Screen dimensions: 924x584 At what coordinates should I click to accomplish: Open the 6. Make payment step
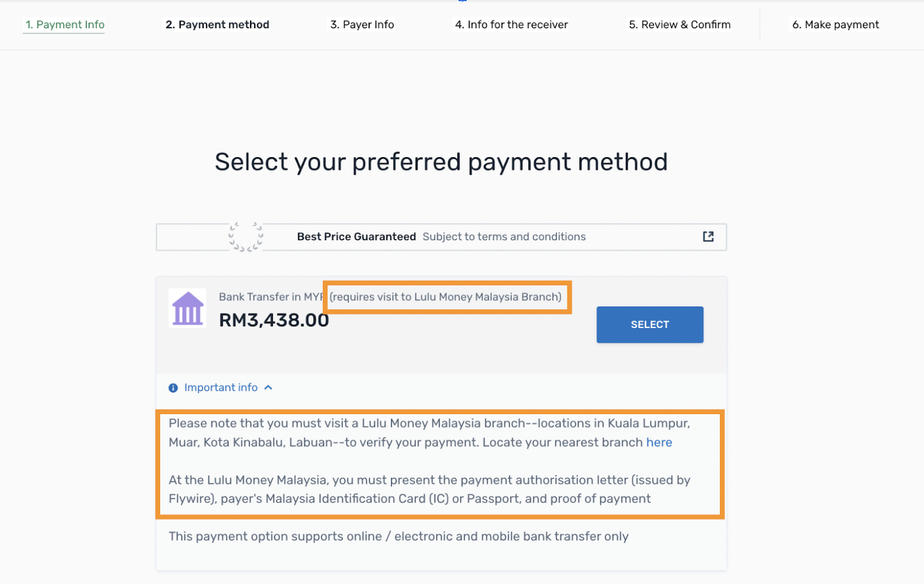(x=835, y=25)
